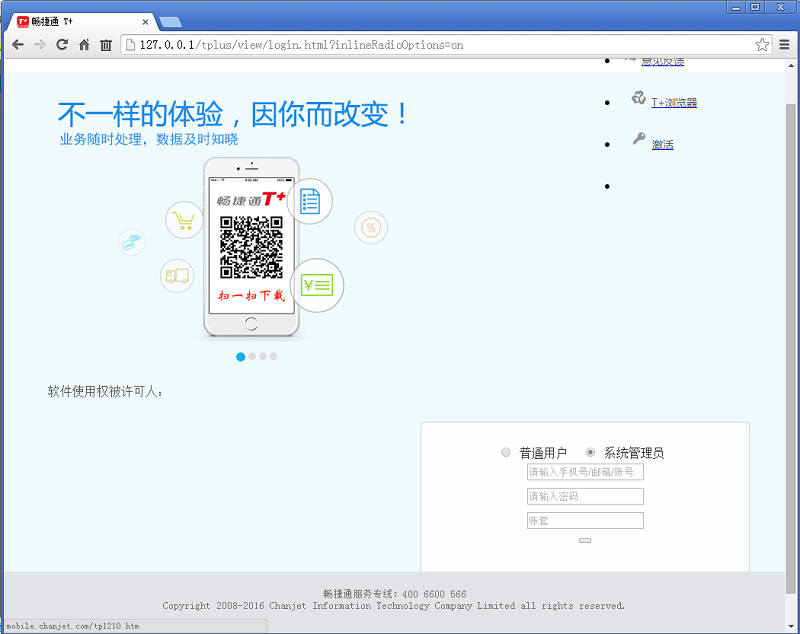This screenshot has width=800, height=634.
Task: Select the first blue carousel dot
Action: tap(241, 357)
